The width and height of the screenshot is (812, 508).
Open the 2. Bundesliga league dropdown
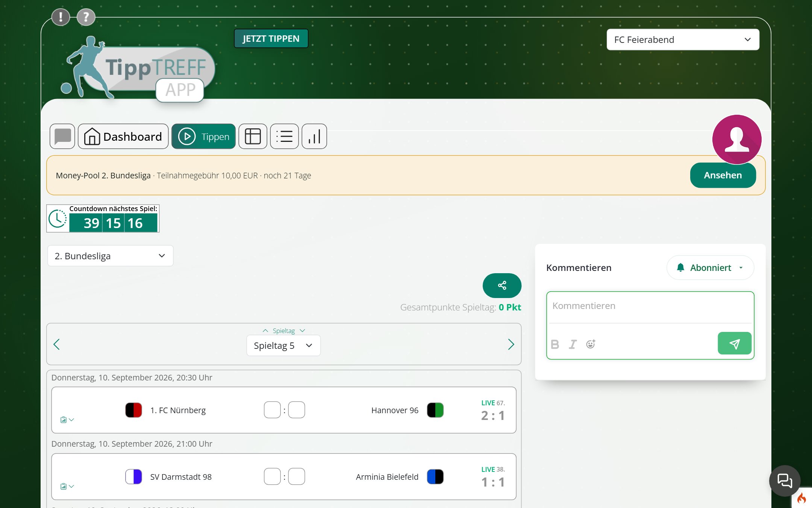(111, 256)
